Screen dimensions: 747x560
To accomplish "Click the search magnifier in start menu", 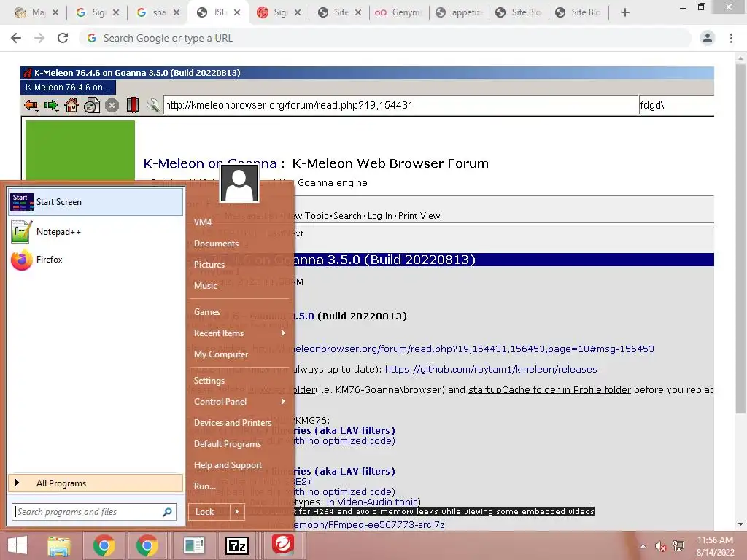I will coord(167,512).
